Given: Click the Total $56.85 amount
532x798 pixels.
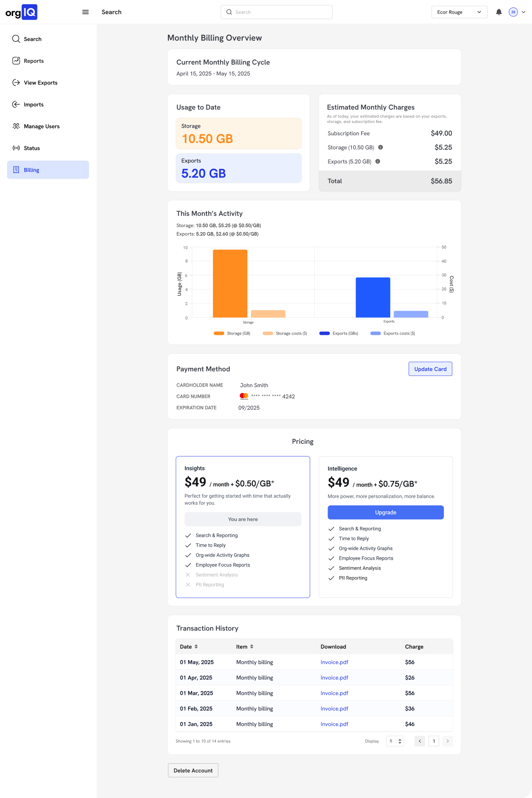Looking at the screenshot, I should [x=441, y=181].
